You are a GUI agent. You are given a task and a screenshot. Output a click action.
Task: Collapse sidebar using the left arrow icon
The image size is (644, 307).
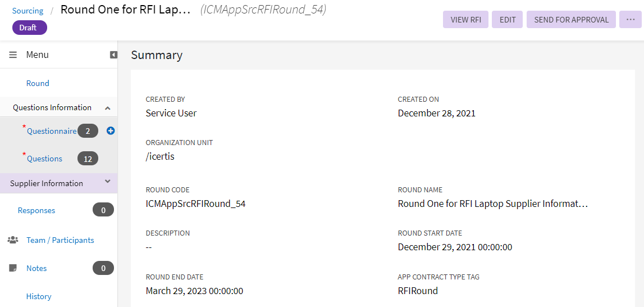coord(113,55)
